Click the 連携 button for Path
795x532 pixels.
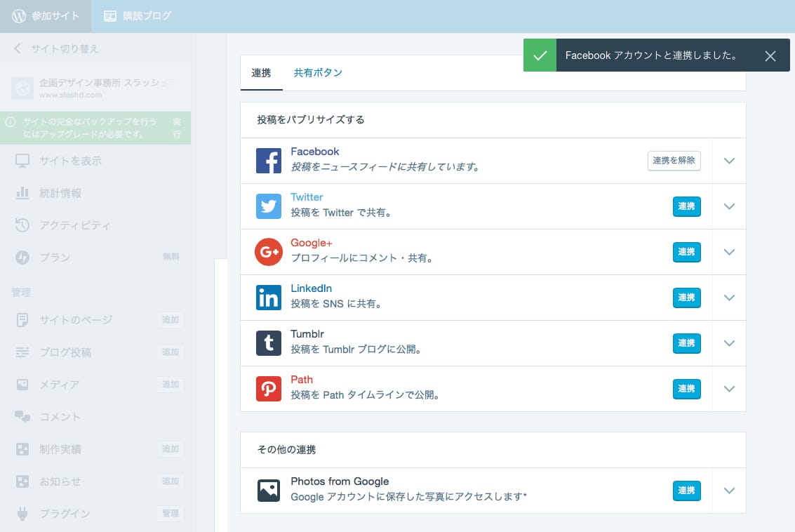click(686, 389)
